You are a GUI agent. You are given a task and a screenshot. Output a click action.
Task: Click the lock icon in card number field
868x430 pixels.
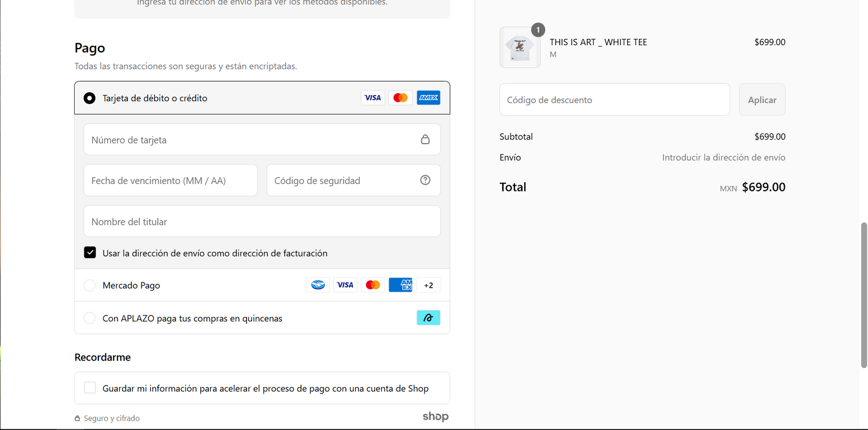pos(425,139)
